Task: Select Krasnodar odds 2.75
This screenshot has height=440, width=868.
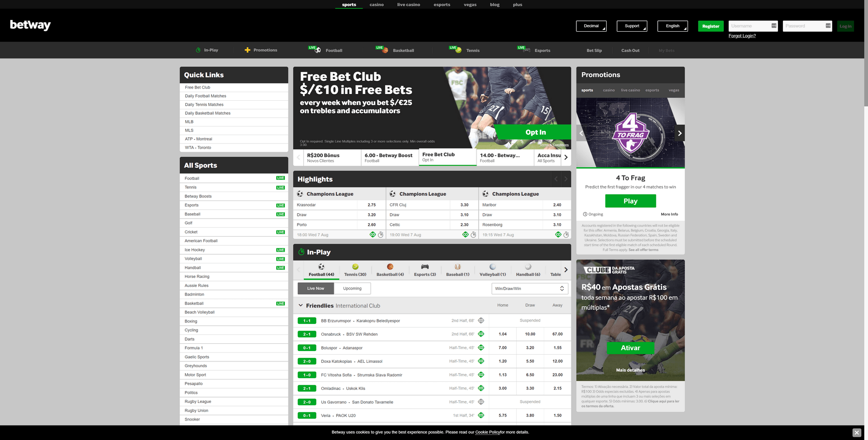Action: pyautogui.click(x=372, y=205)
